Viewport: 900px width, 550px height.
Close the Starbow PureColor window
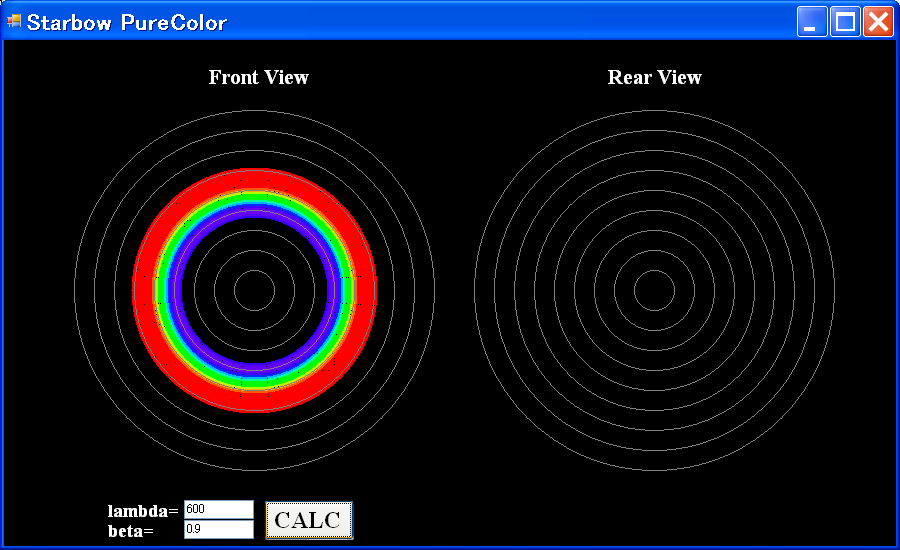pos(878,22)
